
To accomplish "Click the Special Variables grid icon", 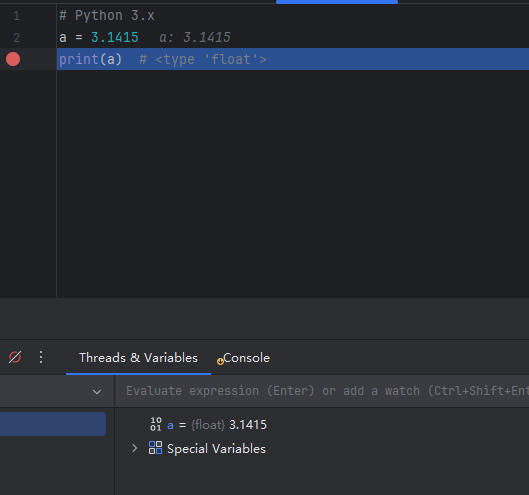I will tap(156, 448).
